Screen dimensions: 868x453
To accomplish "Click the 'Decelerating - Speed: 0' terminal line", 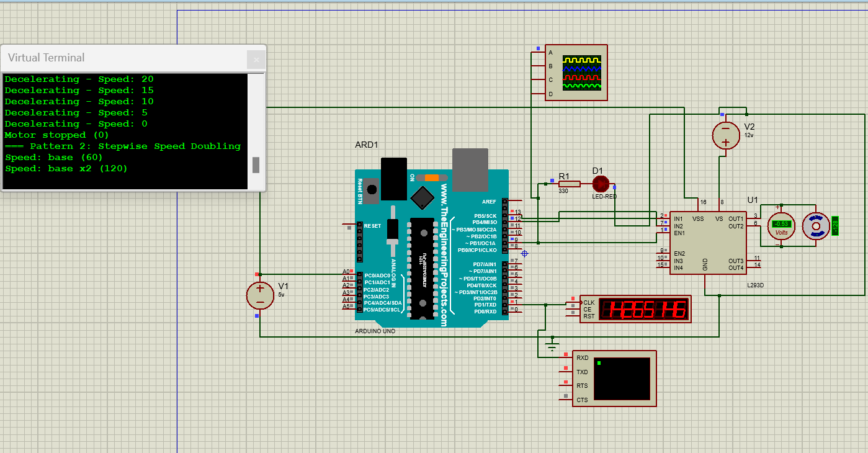I will 76,123.
